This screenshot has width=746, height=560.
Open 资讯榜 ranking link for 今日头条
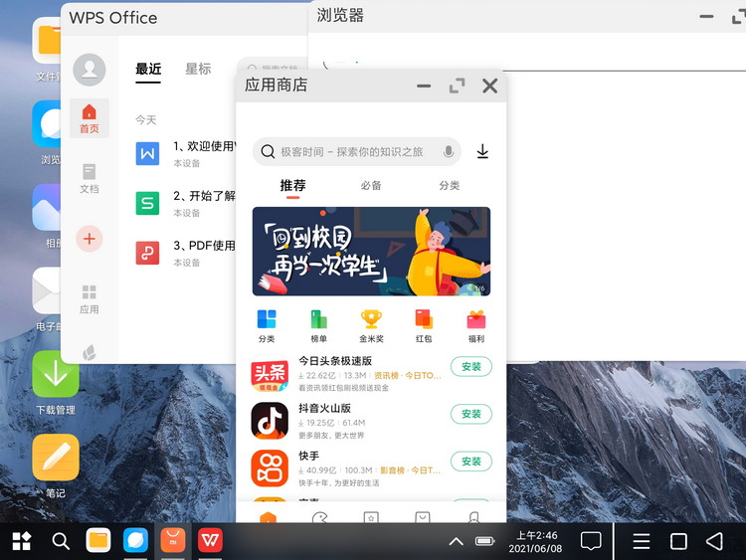click(407, 375)
